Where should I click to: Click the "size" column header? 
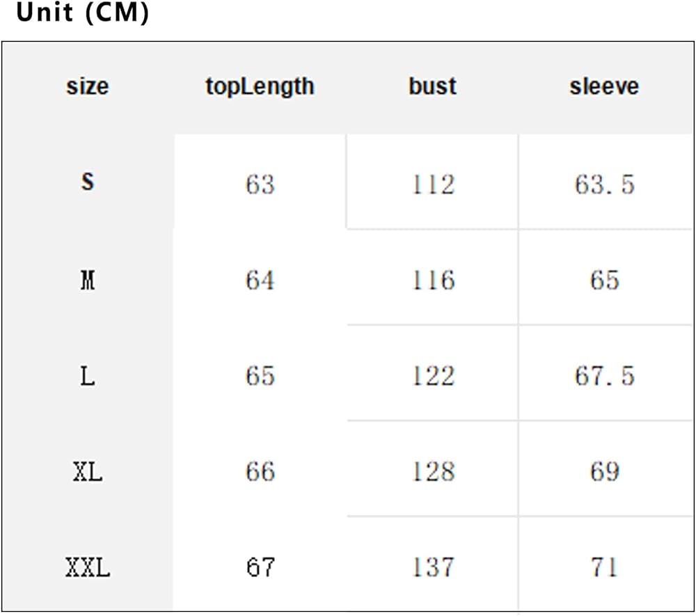(x=88, y=86)
